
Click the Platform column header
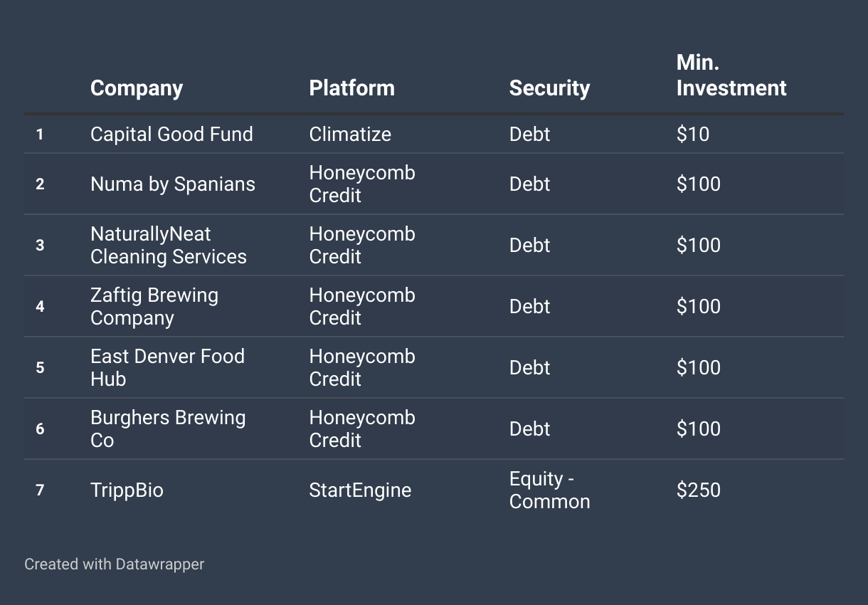click(x=351, y=88)
